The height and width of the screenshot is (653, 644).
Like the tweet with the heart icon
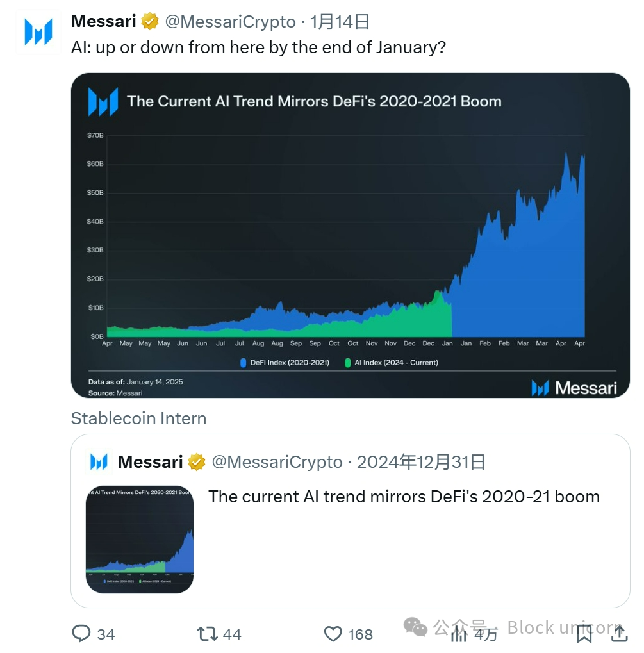tap(333, 634)
